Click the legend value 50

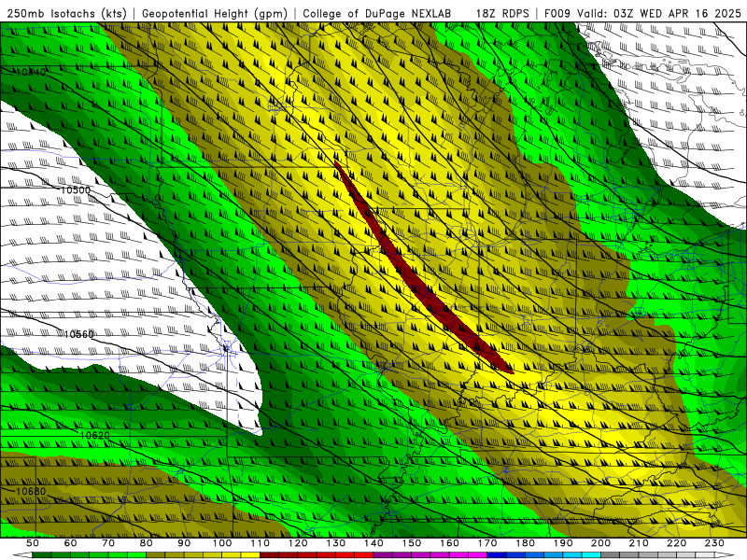pyautogui.click(x=33, y=543)
